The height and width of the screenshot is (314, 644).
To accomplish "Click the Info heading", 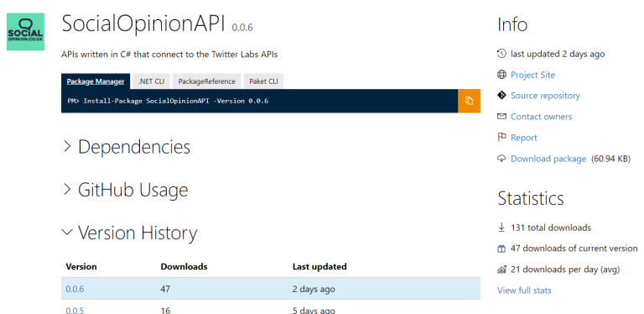I will (512, 24).
